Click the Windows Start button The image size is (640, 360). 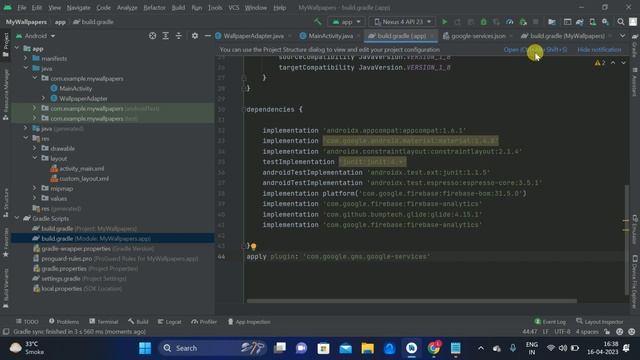145,348
